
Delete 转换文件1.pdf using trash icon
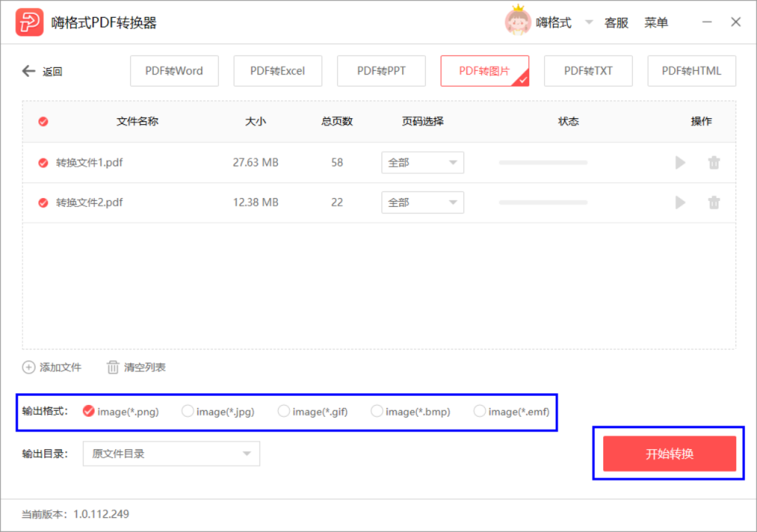(x=714, y=163)
